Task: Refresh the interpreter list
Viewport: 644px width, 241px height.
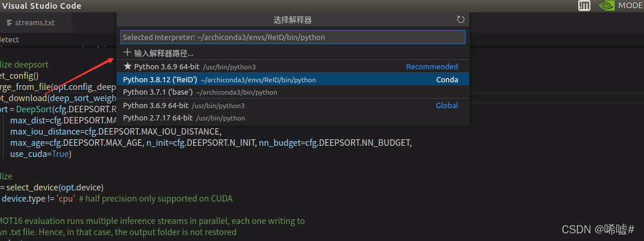Action: 460,19
